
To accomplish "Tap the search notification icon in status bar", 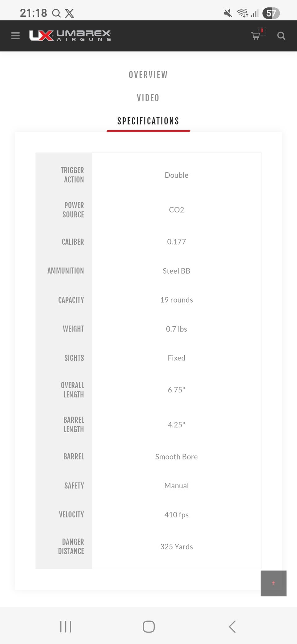I will [x=56, y=13].
